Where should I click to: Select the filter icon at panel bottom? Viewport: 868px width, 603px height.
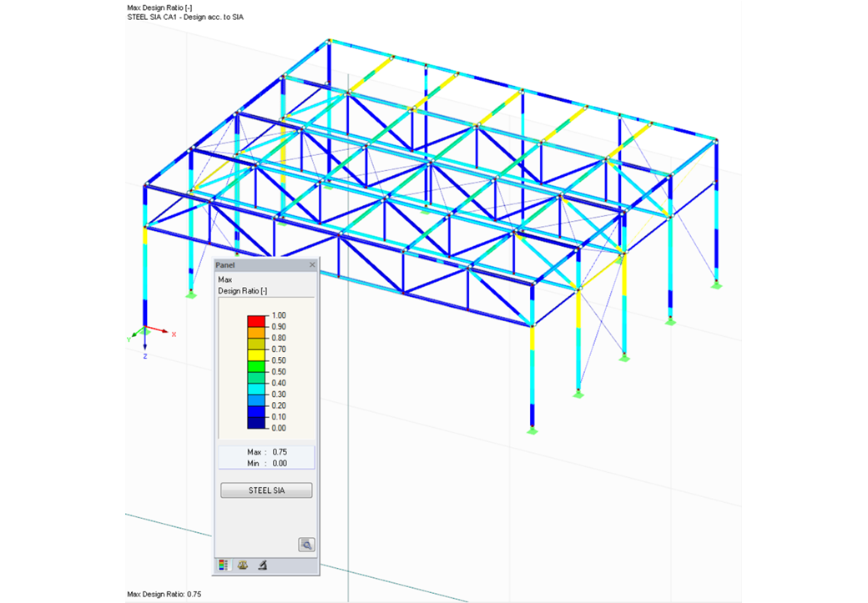coord(261,565)
